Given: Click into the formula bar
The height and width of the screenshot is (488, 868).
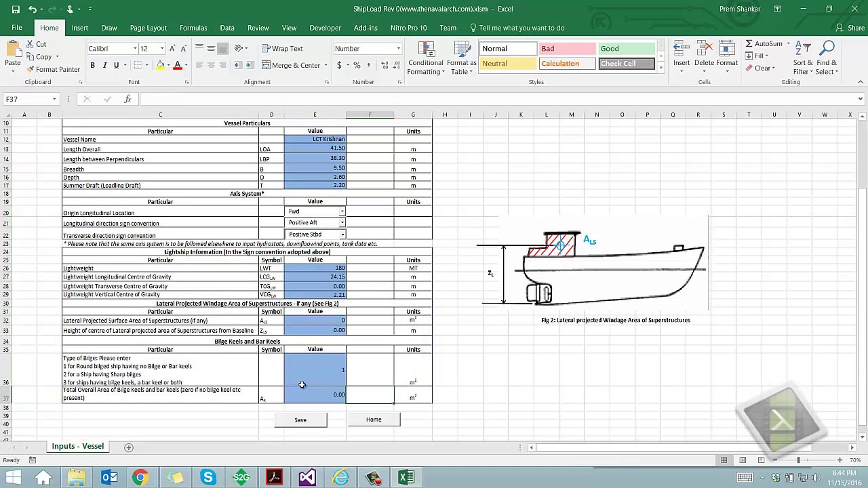Looking at the screenshot, I should click(x=498, y=99).
